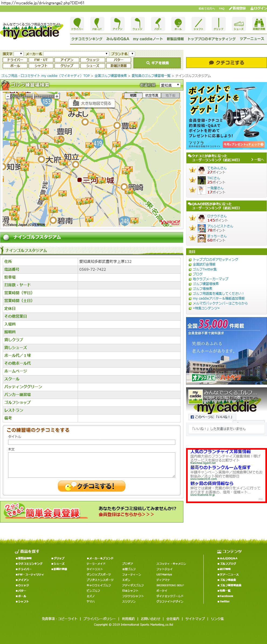Image resolution: width=267 pixels, height=644 pixels.
Task: Click the my caddie site logo
Action: pos(32,31)
